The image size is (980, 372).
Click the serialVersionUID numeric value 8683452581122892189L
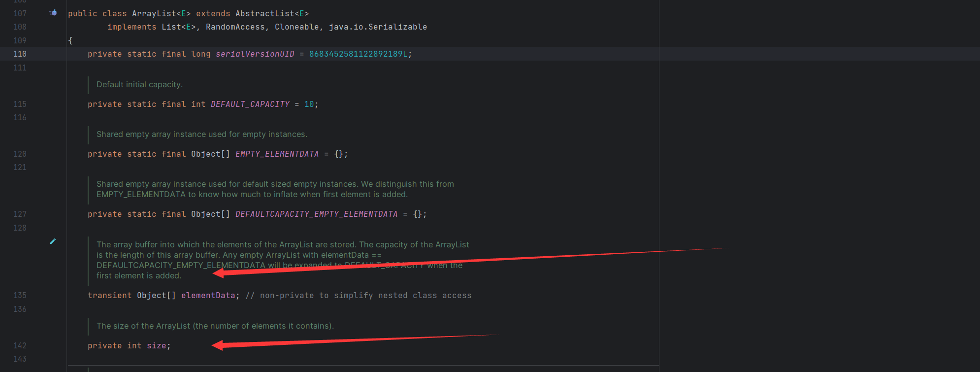[358, 54]
